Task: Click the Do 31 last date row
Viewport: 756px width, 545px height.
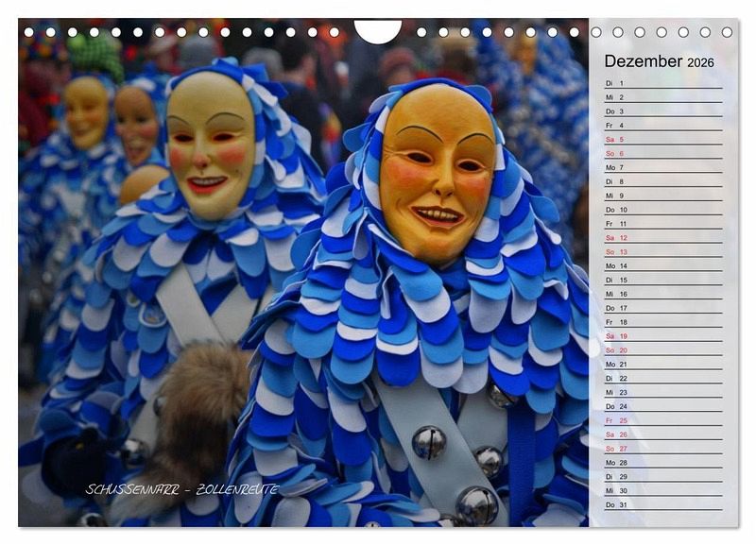Action: pyautogui.click(x=661, y=504)
